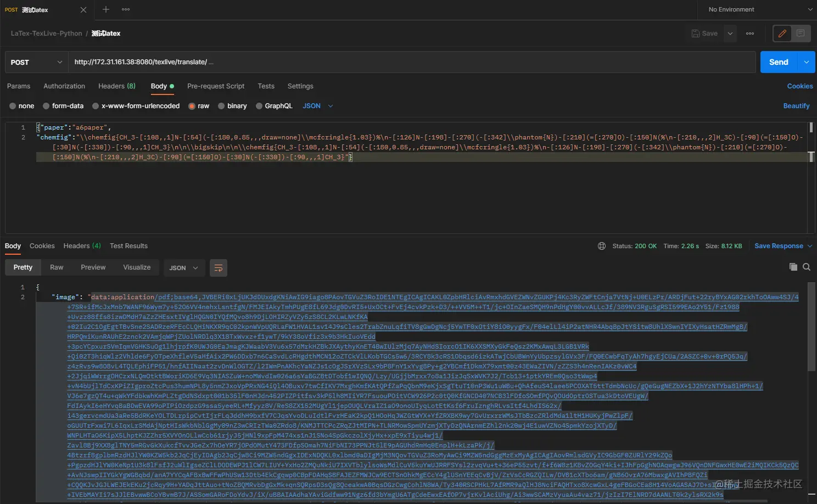This screenshot has width=817, height=504.
Task: Open the request body JSON format dropdown
Action: pyautogui.click(x=318, y=106)
